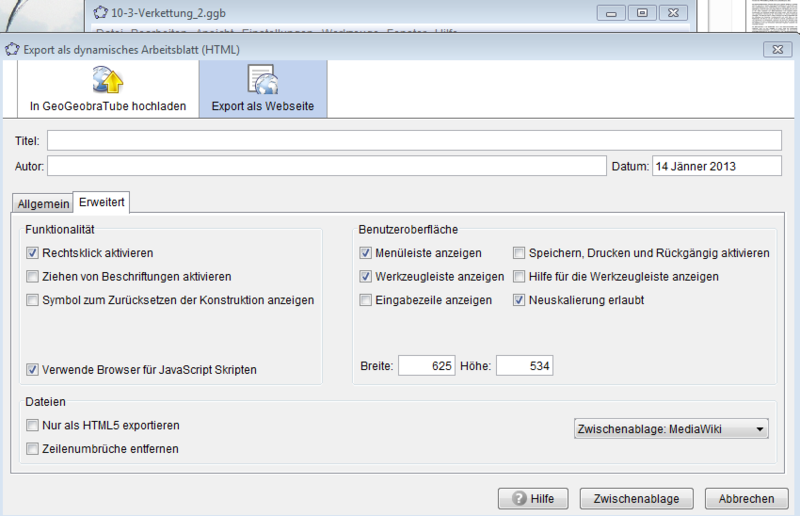This screenshot has width=800, height=516.
Task: Click Autor input field
Action: point(327,166)
